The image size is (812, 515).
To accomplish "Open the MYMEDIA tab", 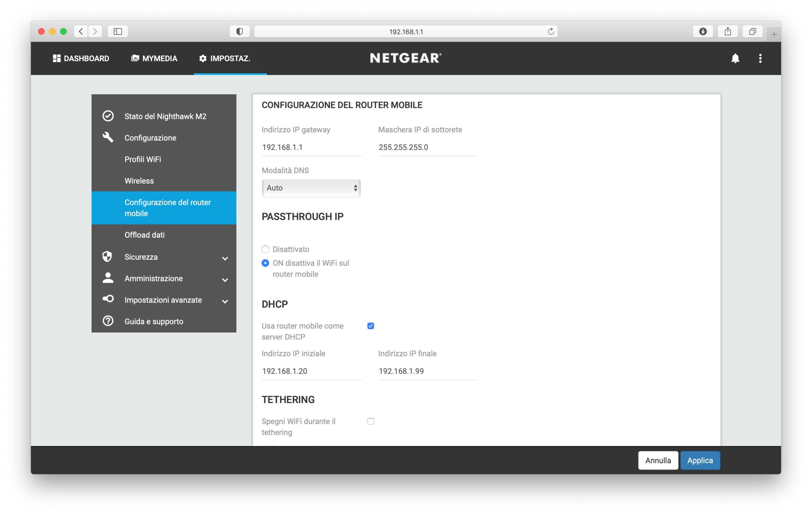I will pos(154,58).
